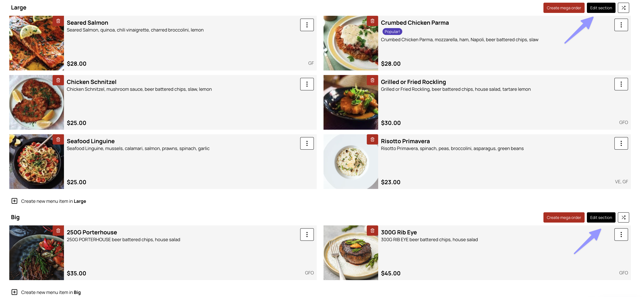
Task: Click the Seafood Linguine dish thumbnail
Action: click(36, 162)
